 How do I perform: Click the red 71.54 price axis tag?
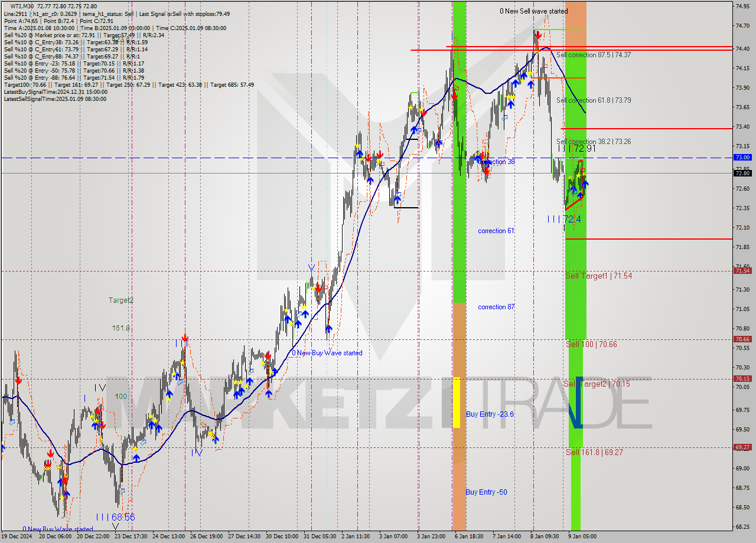tap(742, 270)
